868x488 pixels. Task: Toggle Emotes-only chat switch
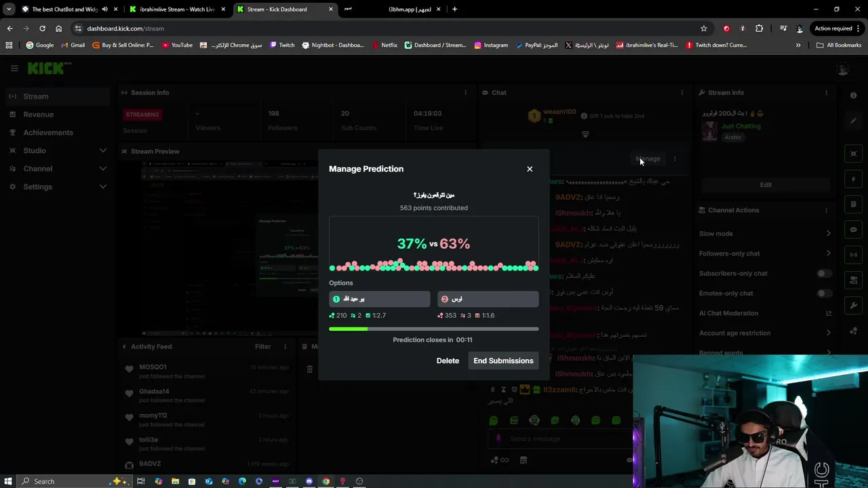(823, 293)
